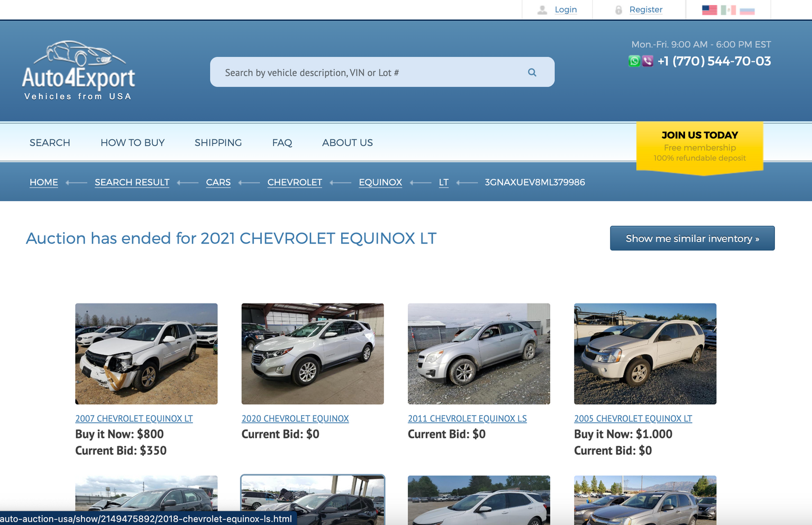Open the Register link

coord(646,10)
